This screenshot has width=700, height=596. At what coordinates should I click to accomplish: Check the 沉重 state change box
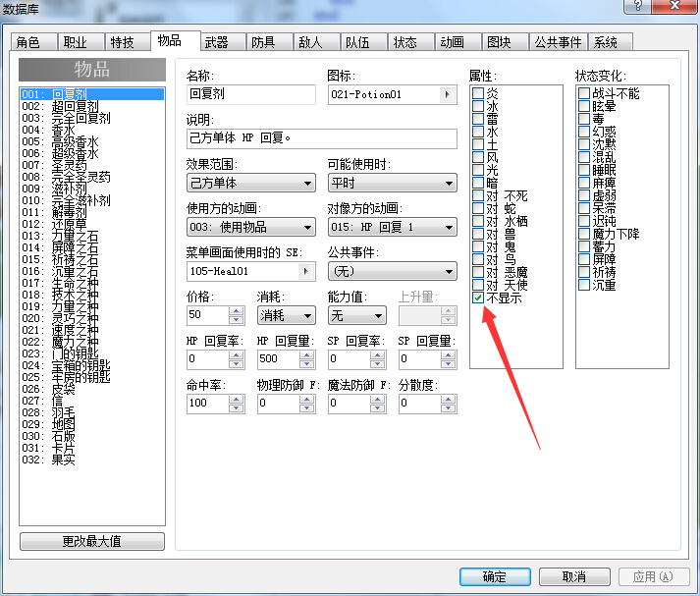pyautogui.click(x=584, y=285)
